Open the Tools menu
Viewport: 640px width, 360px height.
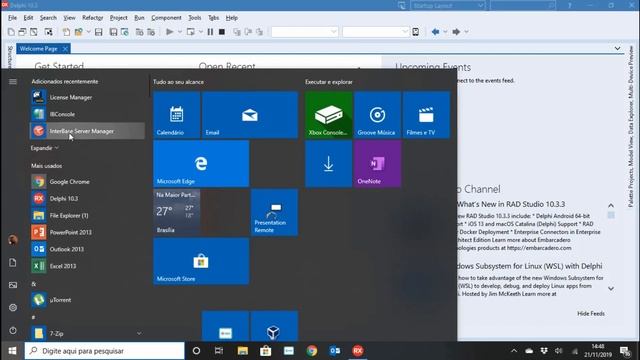coord(195,18)
